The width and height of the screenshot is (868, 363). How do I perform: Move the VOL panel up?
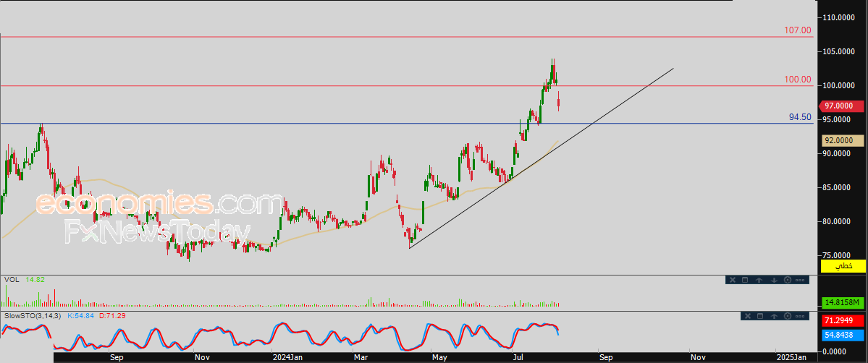(x=759, y=281)
